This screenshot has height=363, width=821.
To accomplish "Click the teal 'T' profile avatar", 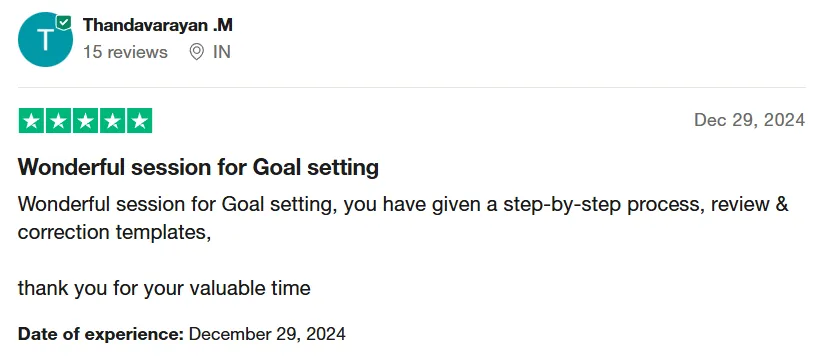I will [45, 39].
